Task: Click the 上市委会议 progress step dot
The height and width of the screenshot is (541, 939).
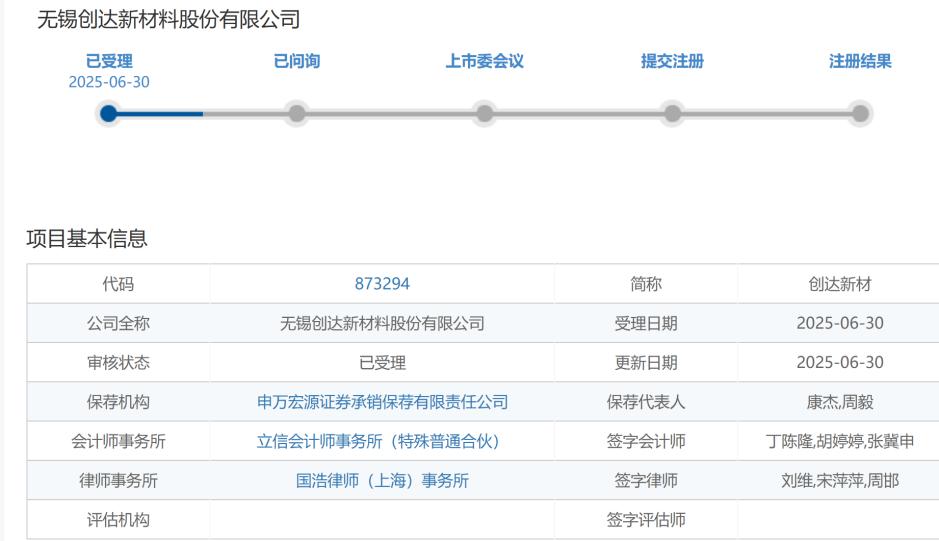Action: click(x=484, y=113)
